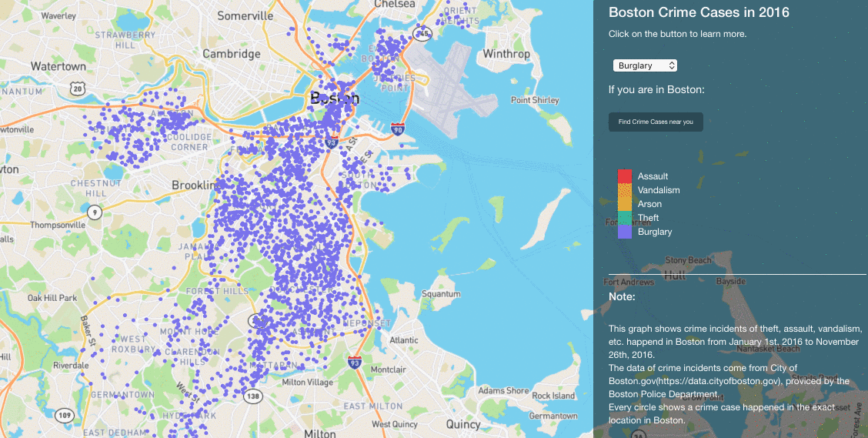Click the Route 138 shield near Milton
This screenshot has height=438, width=868.
point(252,395)
